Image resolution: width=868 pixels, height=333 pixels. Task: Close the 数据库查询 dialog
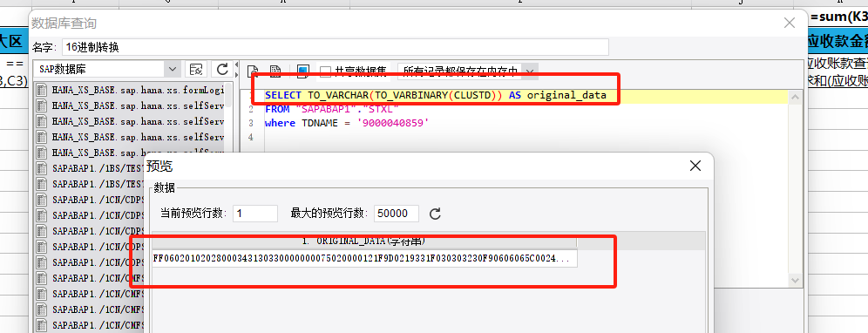790,24
